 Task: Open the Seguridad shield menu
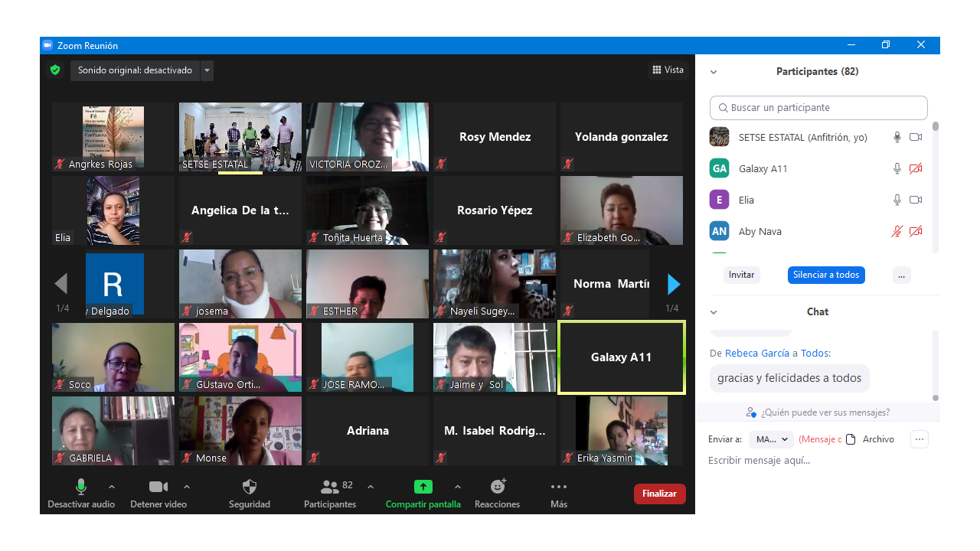[x=250, y=494]
